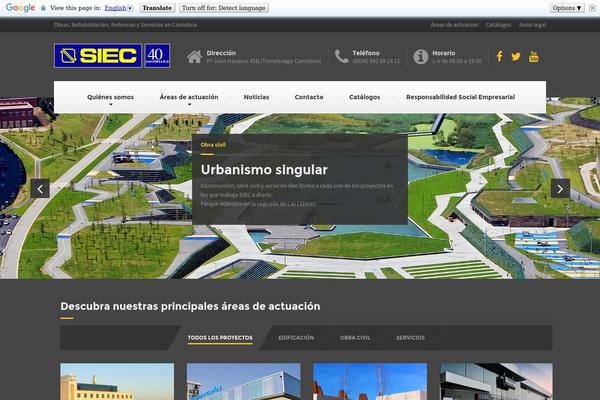Click the phone Teléfono icon
600x400 pixels.
pyautogui.click(x=341, y=57)
